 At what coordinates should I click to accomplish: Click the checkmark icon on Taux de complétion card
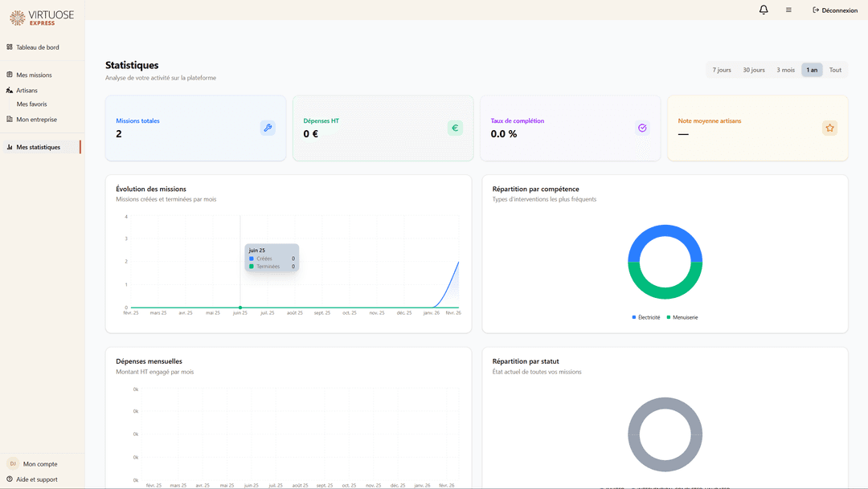tap(642, 128)
